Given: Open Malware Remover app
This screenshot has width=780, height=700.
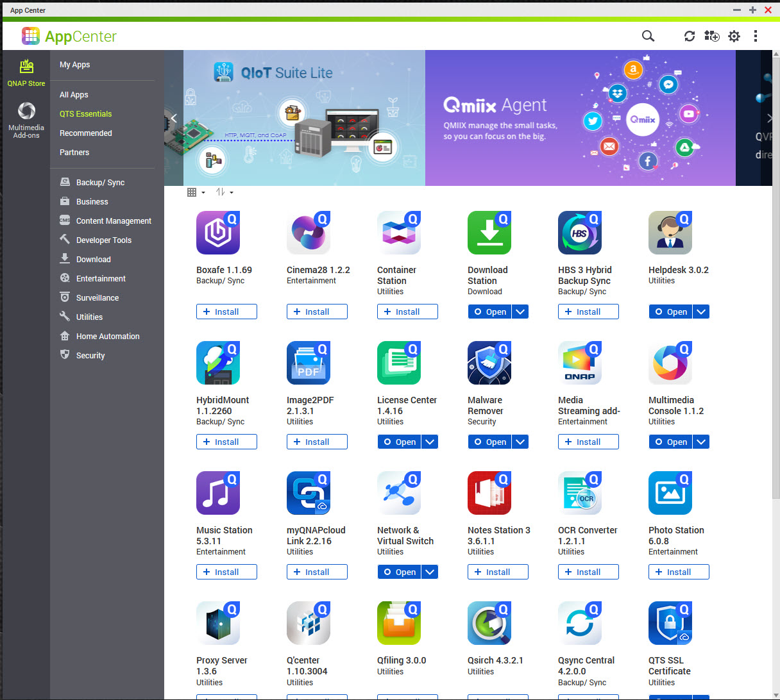Looking at the screenshot, I should click(x=489, y=442).
